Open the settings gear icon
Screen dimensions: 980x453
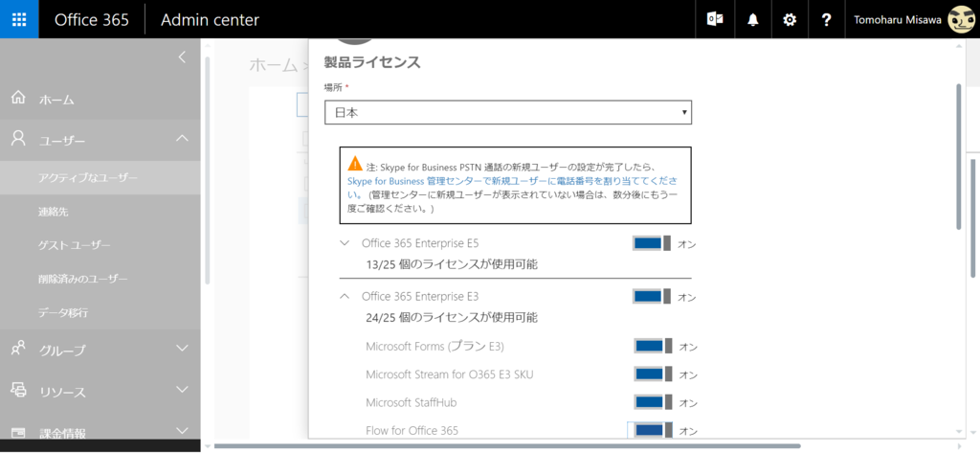(x=790, y=19)
